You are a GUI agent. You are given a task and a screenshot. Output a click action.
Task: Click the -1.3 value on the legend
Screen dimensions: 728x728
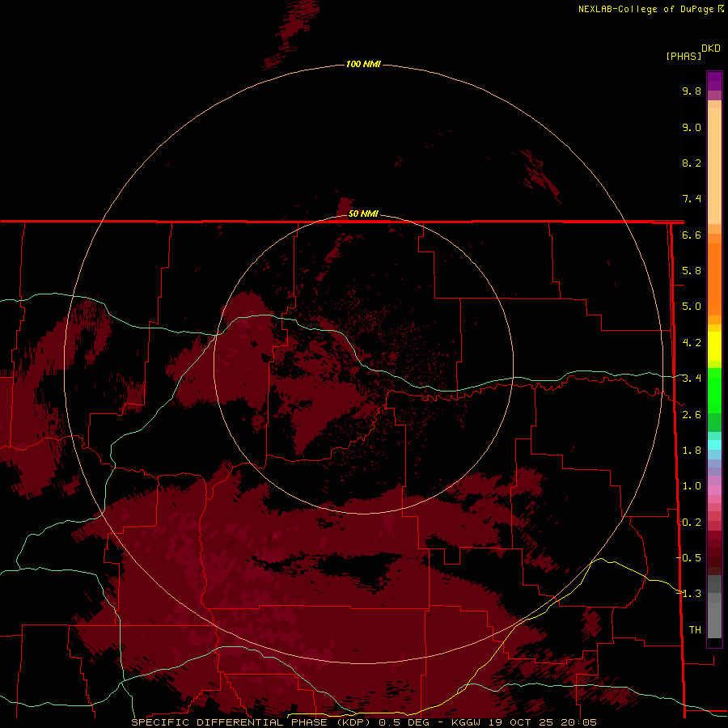pyautogui.click(x=689, y=594)
